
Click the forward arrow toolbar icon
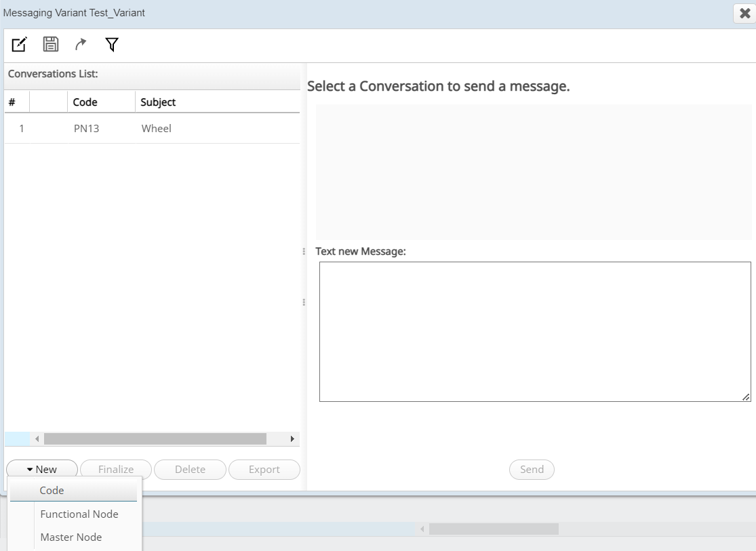click(x=81, y=45)
